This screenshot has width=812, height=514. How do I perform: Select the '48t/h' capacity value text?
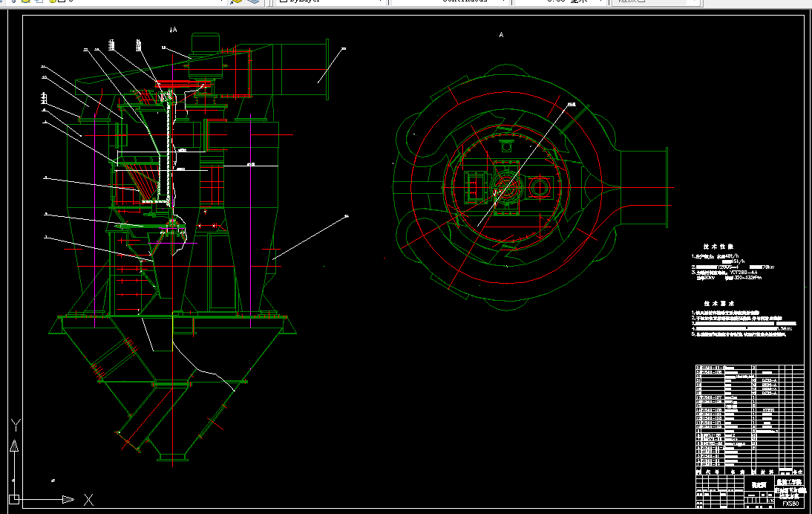point(731,256)
